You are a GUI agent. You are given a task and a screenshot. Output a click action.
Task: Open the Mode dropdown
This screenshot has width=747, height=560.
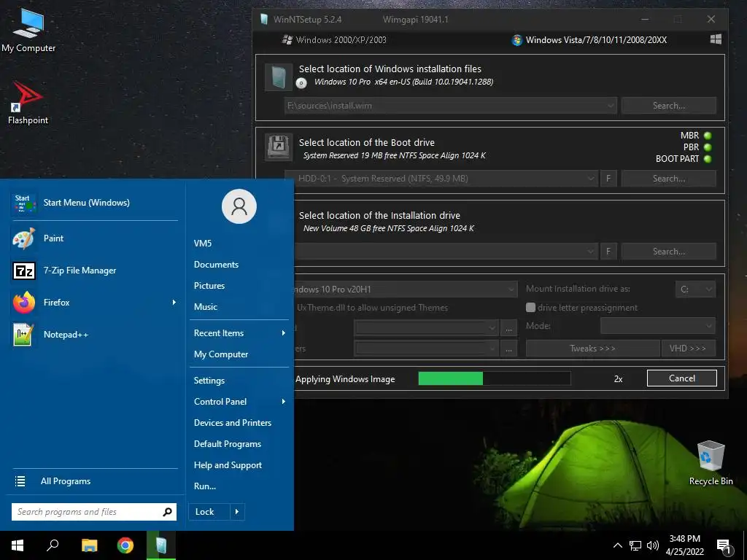pyautogui.click(x=657, y=326)
